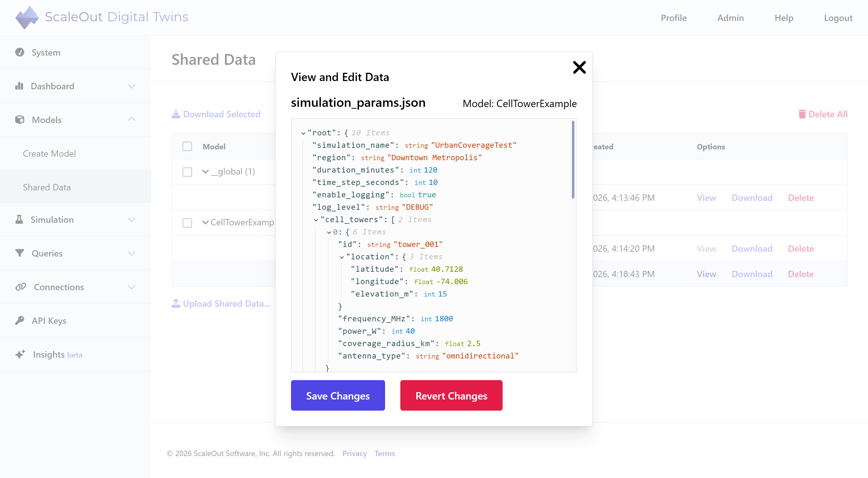This screenshot has width=868, height=478.
Task: Click Download for the 4:13:46 PM row
Action: pos(752,198)
